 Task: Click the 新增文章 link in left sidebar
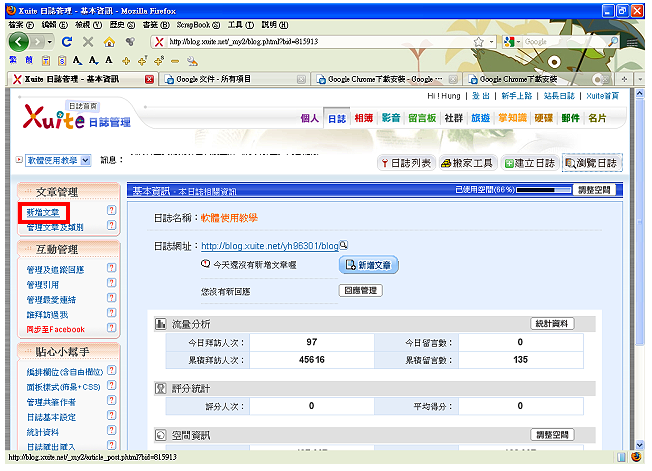tap(43, 212)
